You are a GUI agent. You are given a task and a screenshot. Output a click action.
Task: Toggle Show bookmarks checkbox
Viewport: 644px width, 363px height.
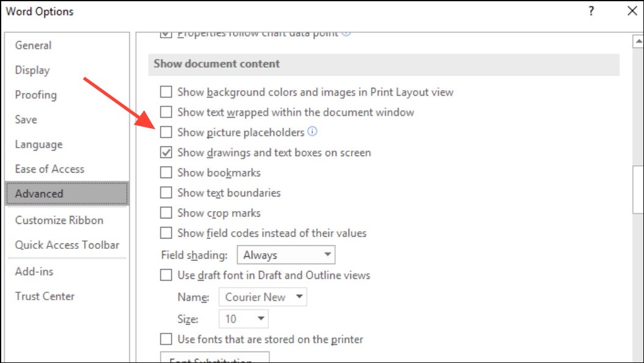[166, 173]
